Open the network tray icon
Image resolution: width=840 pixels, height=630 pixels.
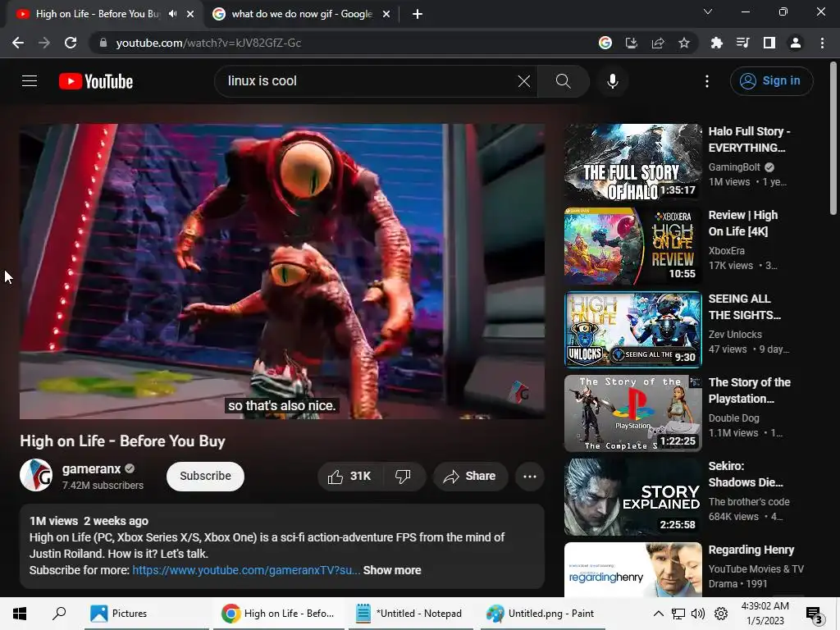click(x=678, y=614)
